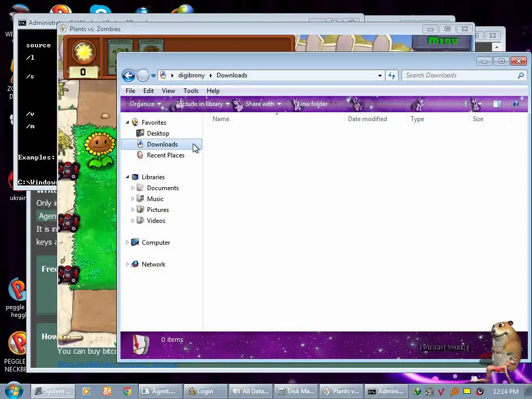Select Libraries in the navigation pane
Screen dimensions: 532x399
pyautogui.click(x=153, y=177)
